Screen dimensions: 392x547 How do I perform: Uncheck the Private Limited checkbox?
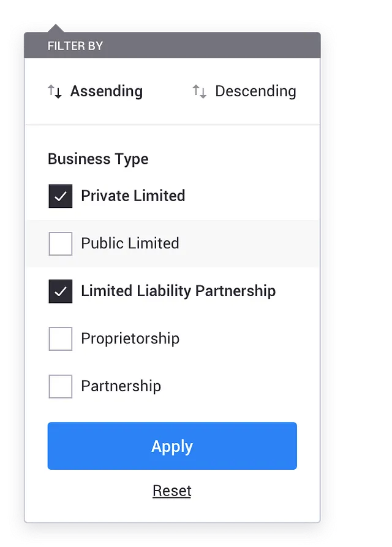[x=61, y=196]
